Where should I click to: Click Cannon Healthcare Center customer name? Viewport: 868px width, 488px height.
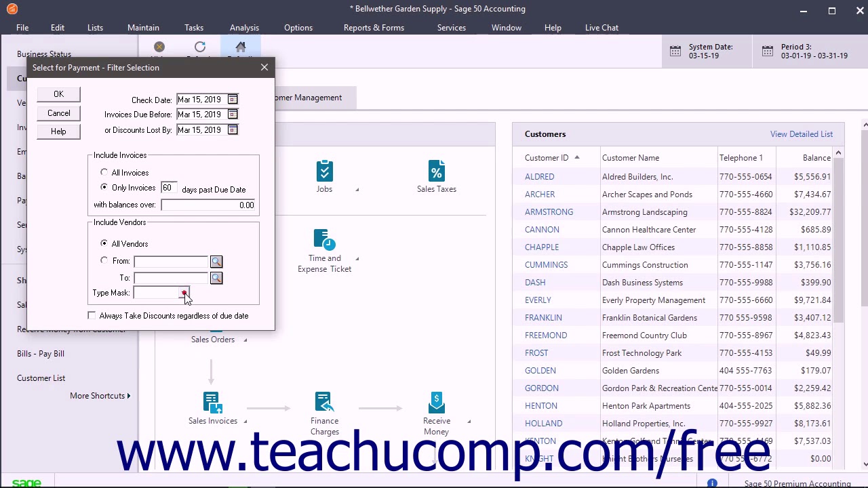click(649, 230)
